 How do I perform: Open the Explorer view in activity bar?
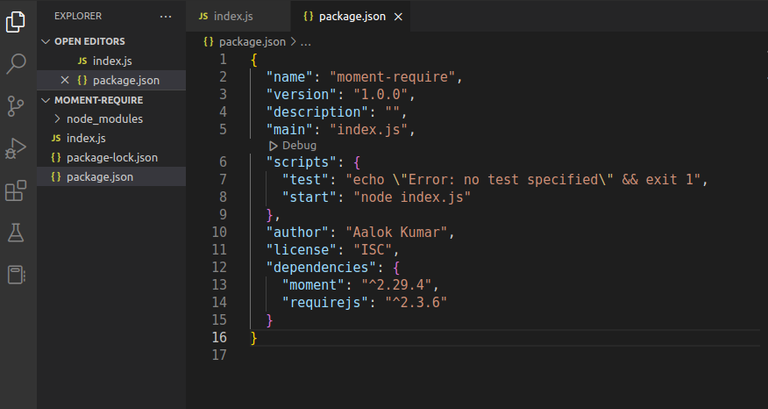pos(16,21)
